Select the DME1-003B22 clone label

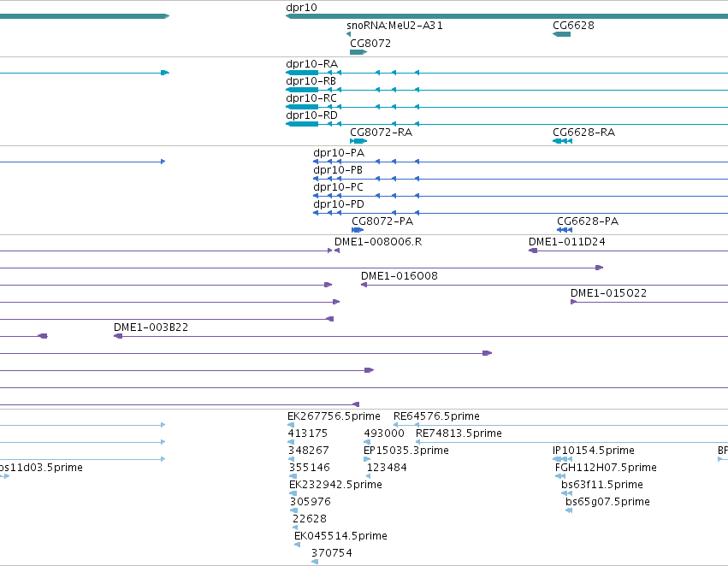click(151, 327)
